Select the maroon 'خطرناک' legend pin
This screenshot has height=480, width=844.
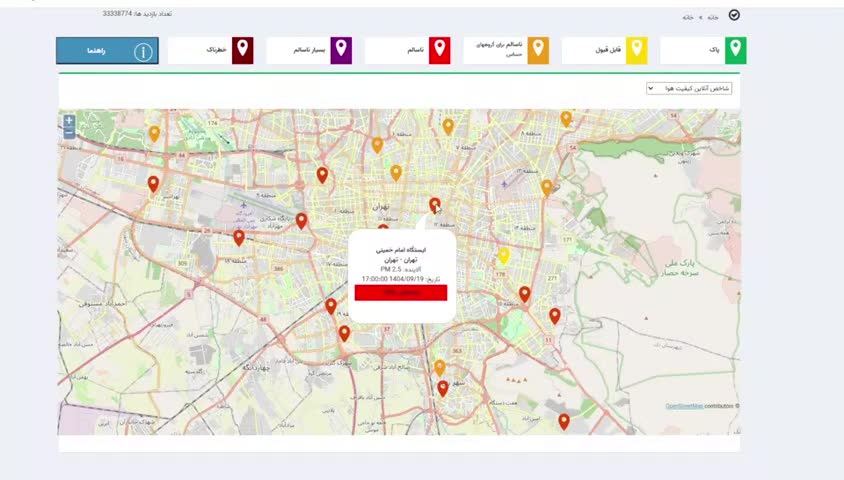click(x=242, y=50)
